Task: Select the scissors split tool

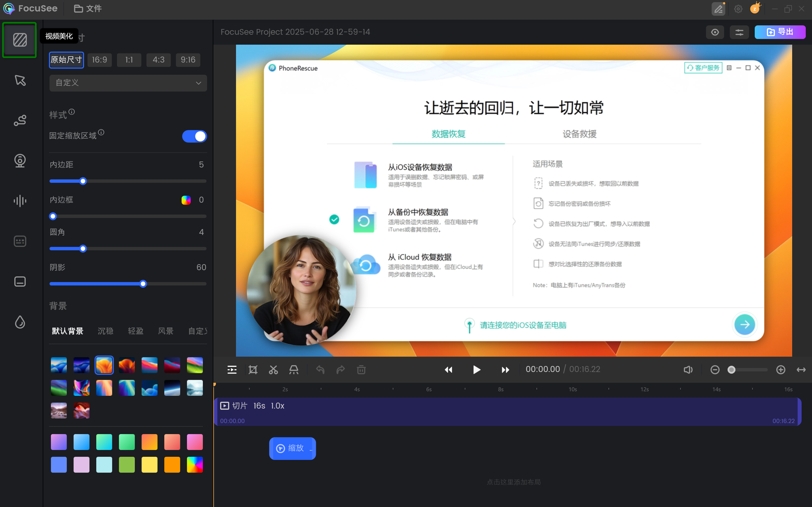Action: coord(273,370)
